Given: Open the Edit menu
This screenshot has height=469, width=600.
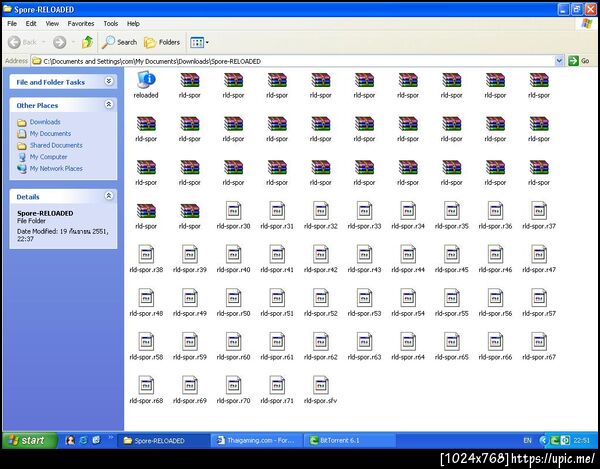Looking at the screenshot, I should (x=31, y=24).
